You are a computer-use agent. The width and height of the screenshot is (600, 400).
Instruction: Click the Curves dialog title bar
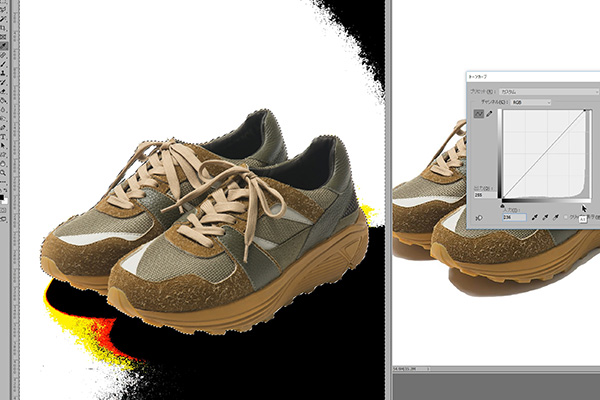coord(533,77)
